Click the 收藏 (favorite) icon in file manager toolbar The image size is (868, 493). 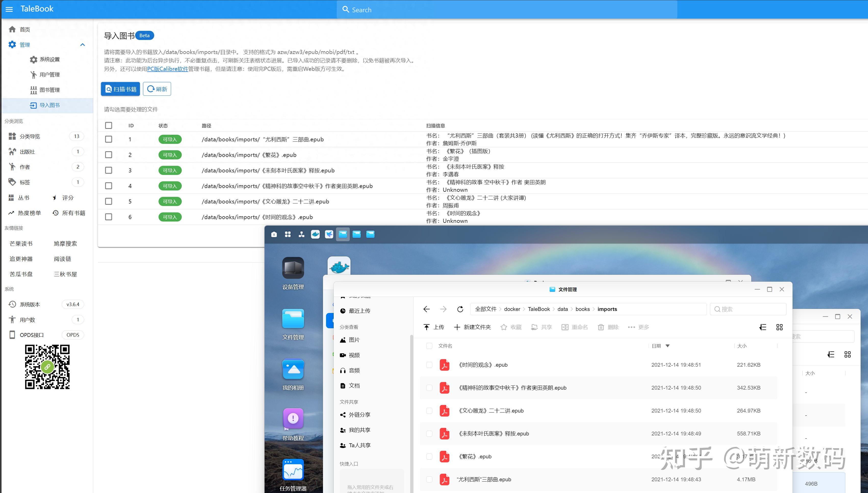pos(504,327)
